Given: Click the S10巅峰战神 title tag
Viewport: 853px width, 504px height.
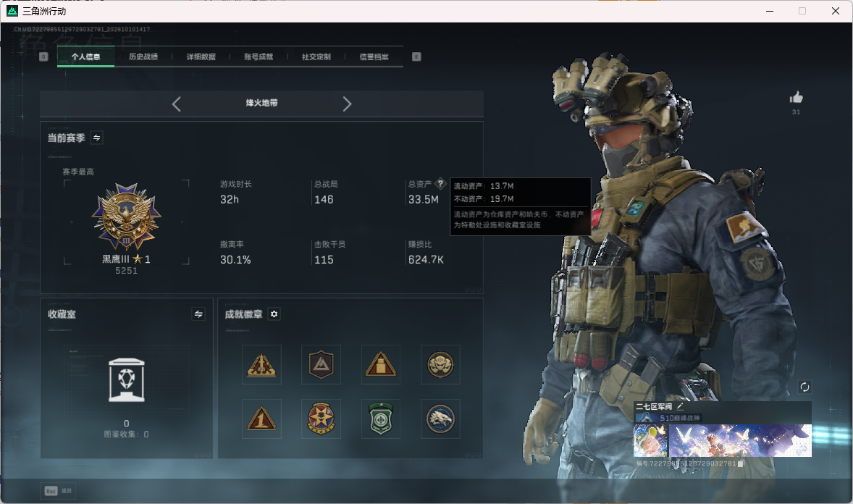Looking at the screenshot, I should [x=668, y=418].
